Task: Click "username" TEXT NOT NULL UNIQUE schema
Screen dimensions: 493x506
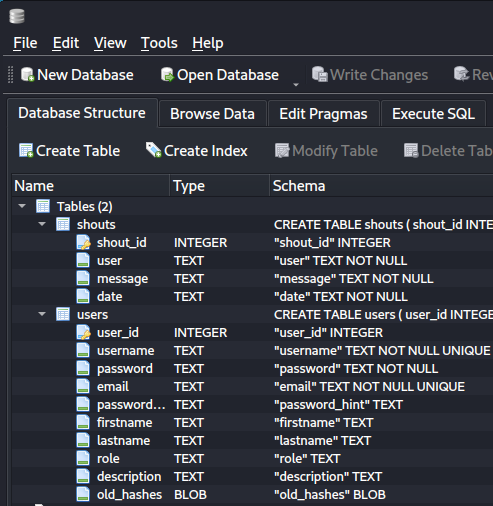Action: (382, 351)
